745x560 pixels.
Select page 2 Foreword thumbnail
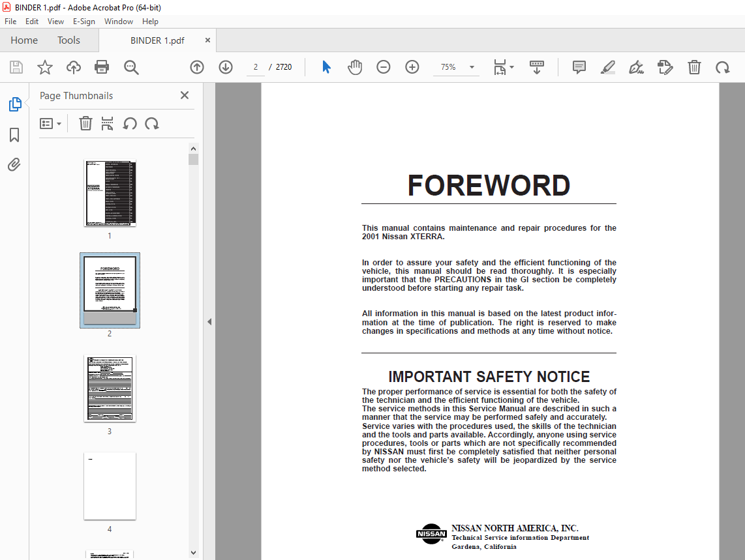click(x=110, y=290)
